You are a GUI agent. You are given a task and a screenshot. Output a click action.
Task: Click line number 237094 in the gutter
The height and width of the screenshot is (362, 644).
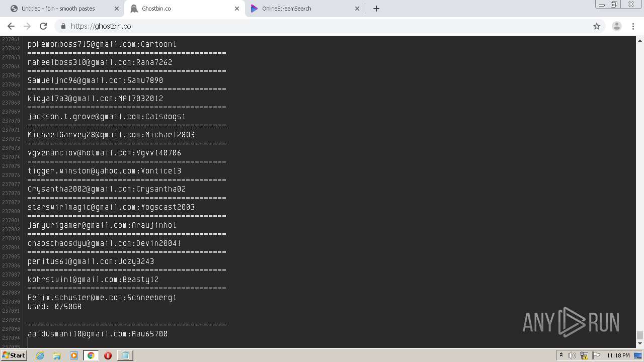(11, 338)
